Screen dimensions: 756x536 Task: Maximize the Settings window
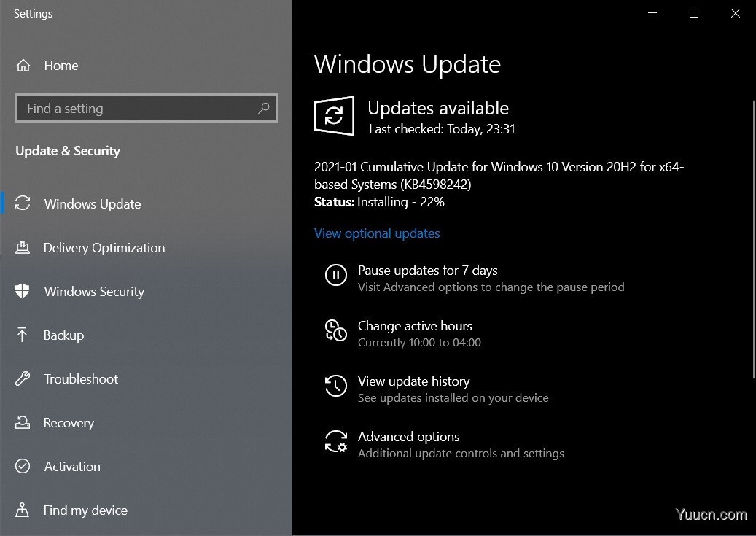[694, 13]
